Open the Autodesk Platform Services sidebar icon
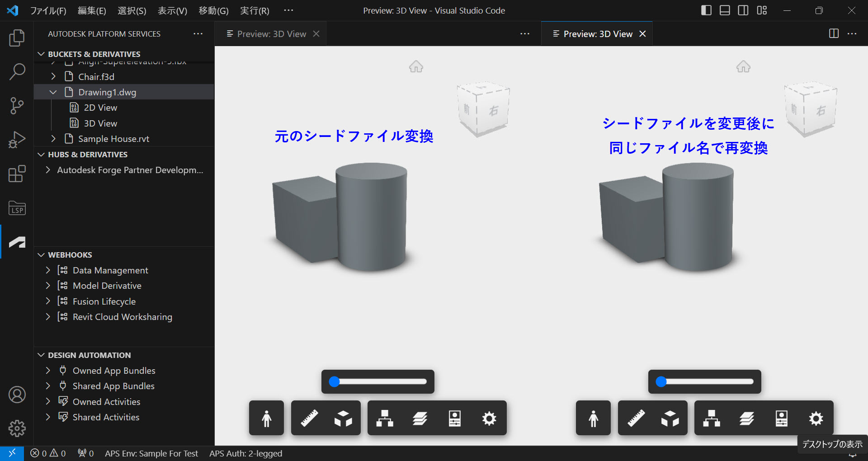 pos(17,241)
